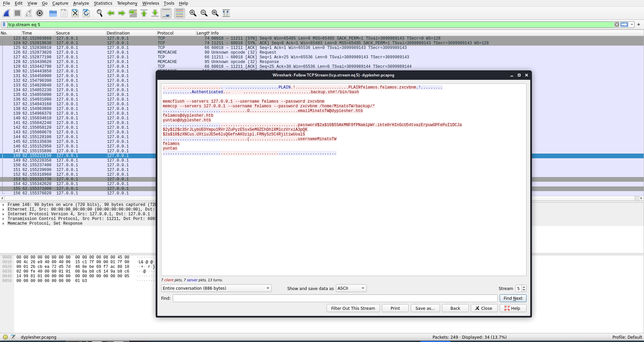Apply the display filter arrow

[x=624, y=24]
